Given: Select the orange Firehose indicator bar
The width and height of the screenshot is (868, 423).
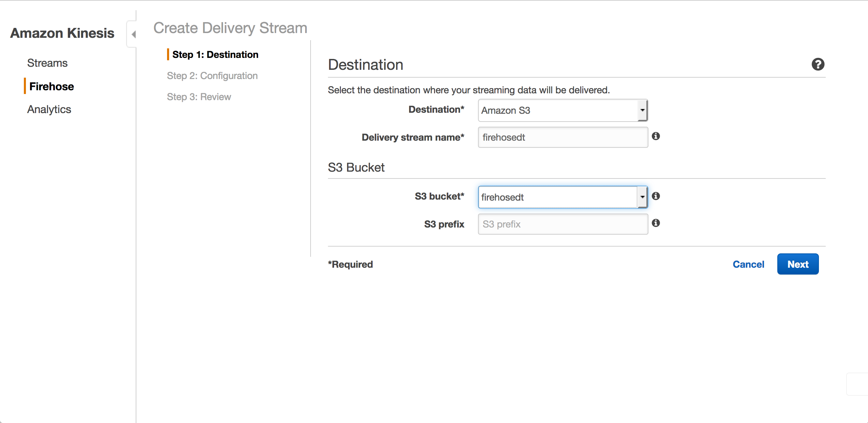Looking at the screenshot, I should tap(25, 86).
